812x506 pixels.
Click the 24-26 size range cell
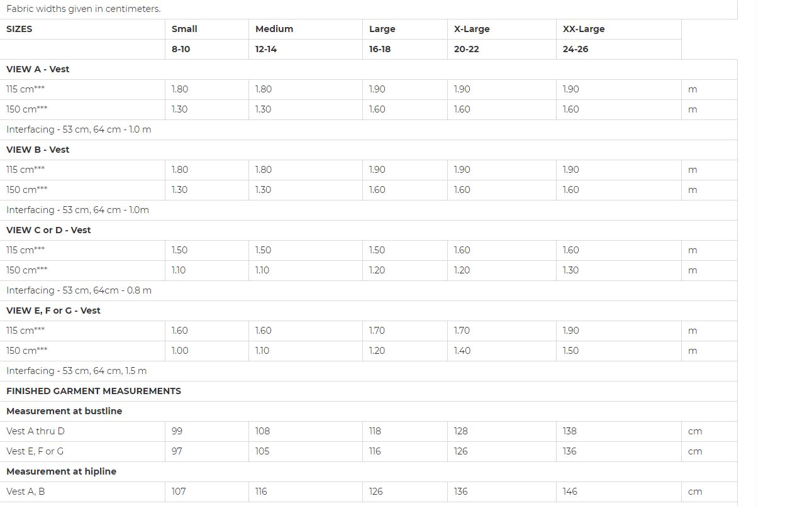(576, 49)
